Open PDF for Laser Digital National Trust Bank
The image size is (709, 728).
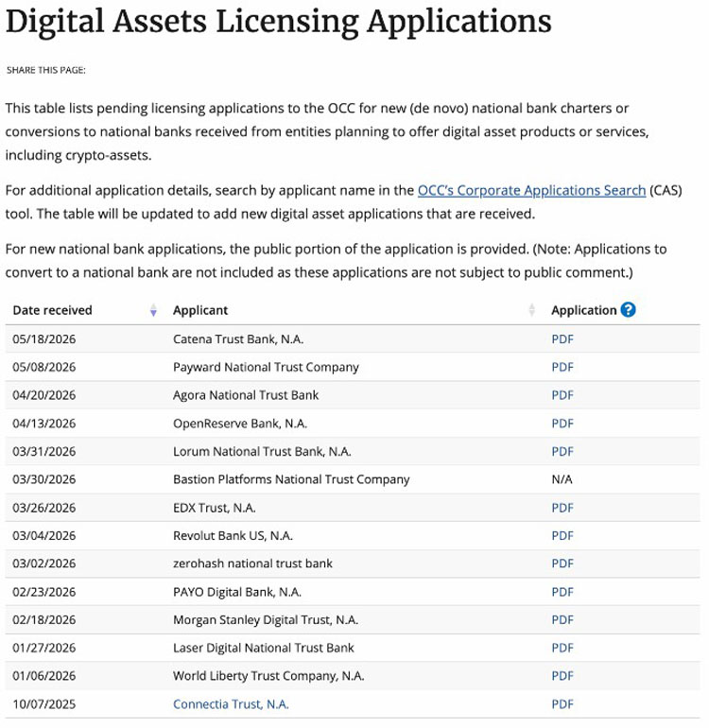562,648
